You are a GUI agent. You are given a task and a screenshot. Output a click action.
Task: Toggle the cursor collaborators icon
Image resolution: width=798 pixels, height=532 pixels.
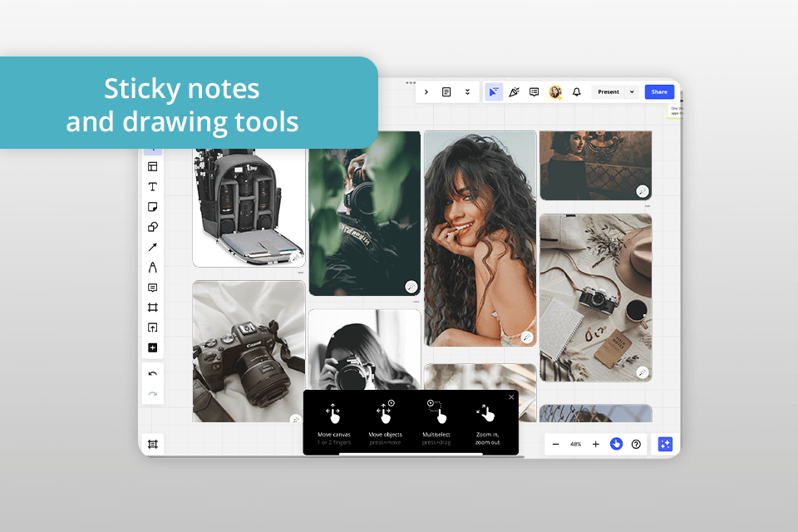point(494,92)
